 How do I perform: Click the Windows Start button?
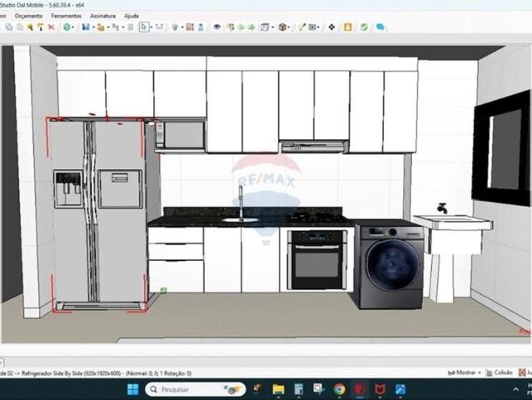tap(132, 389)
